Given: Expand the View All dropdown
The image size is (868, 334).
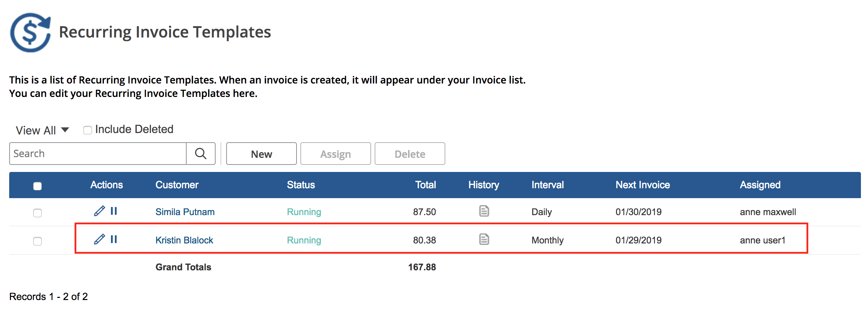Looking at the screenshot, I should pyautogui.click(x=42, y=130).
